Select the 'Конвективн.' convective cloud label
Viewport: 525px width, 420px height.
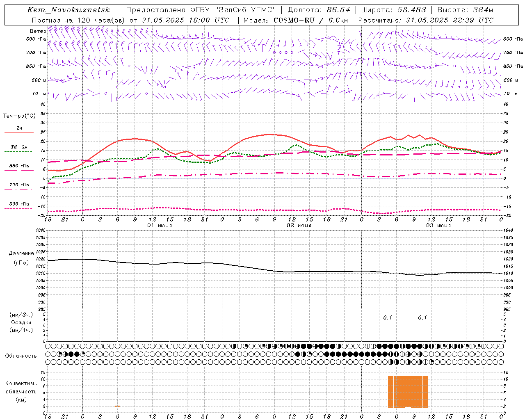[x=21, y=383]
